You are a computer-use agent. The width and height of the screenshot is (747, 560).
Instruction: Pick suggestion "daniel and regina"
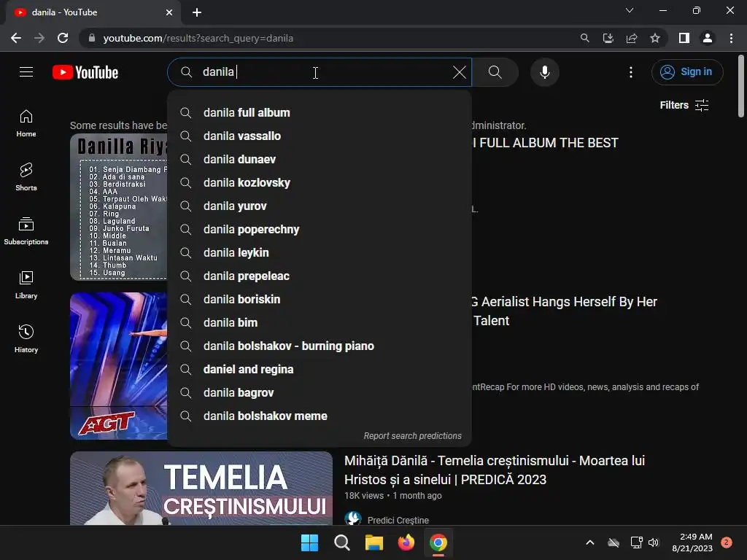tap(320, 369)
